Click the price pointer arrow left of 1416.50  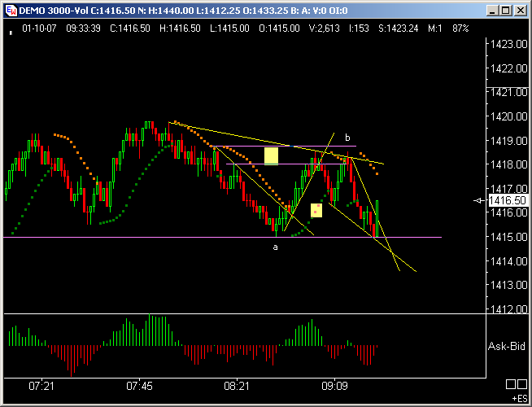pos(479,200)
